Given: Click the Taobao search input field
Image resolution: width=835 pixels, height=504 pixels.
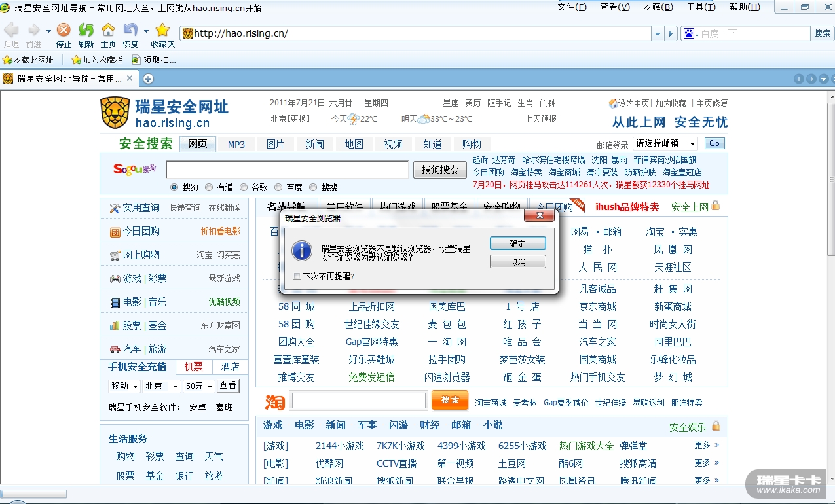Looking at the screenshot, I should pyautogui.click(x=359, y=401).
